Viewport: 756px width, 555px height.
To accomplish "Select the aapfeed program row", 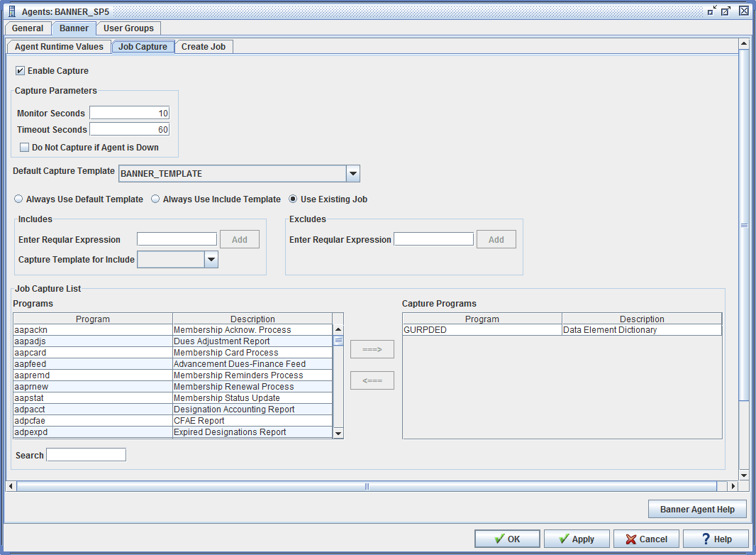I will click(x=172, y=364).
